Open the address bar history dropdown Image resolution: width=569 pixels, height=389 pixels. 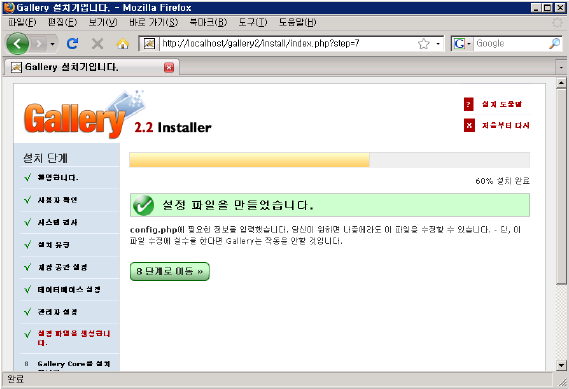click(x=438, y=44)
